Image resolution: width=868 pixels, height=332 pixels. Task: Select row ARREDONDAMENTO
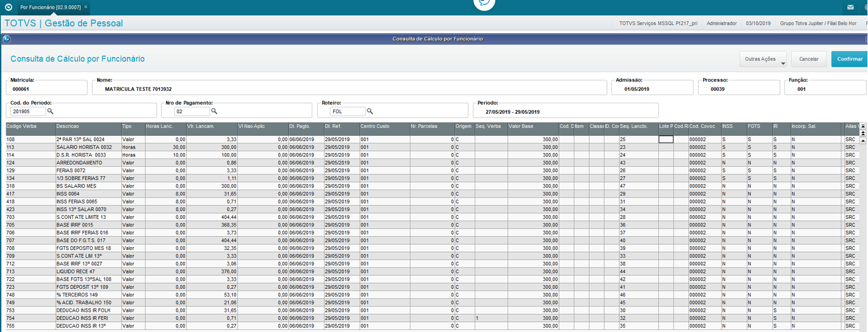pos(432,162)
